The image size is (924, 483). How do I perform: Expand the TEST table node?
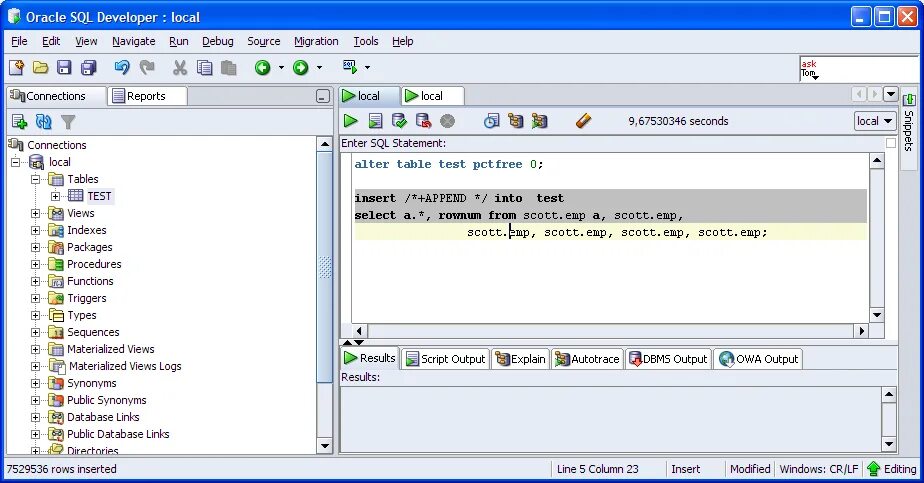[x=55, y=196]
